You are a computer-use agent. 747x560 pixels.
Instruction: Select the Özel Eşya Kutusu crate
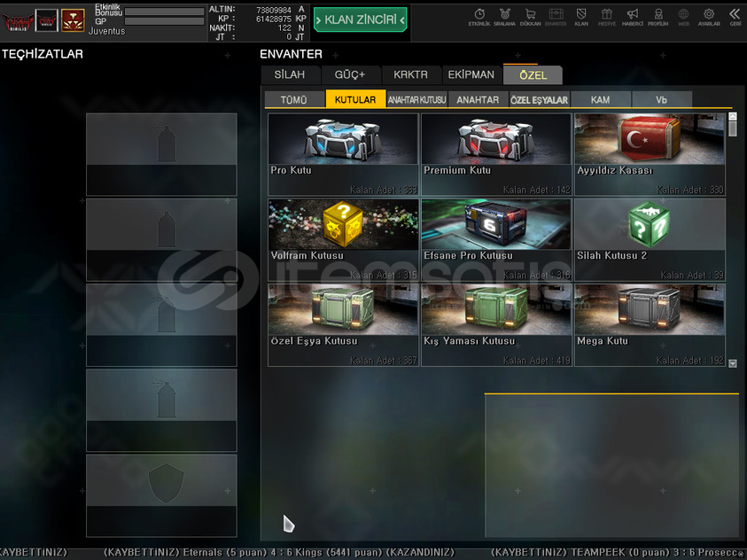343,325
